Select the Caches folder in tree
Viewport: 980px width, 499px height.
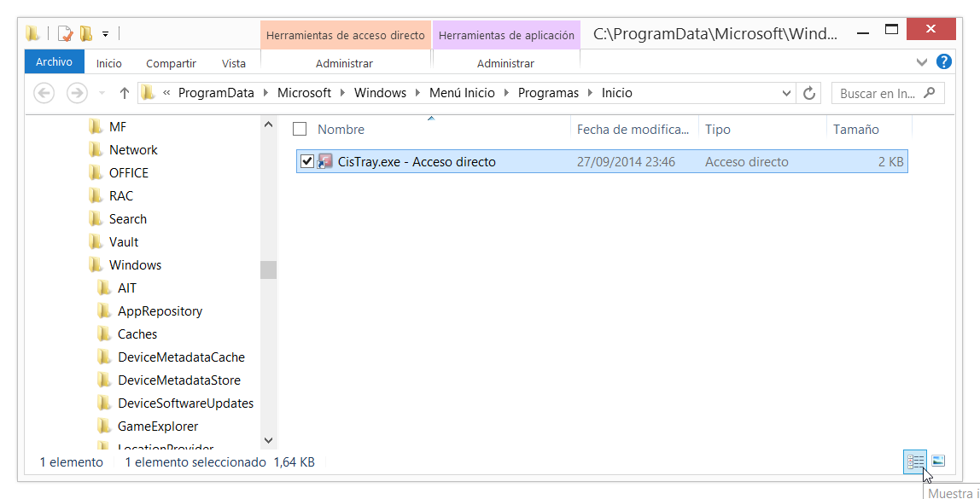click(137, 334)
